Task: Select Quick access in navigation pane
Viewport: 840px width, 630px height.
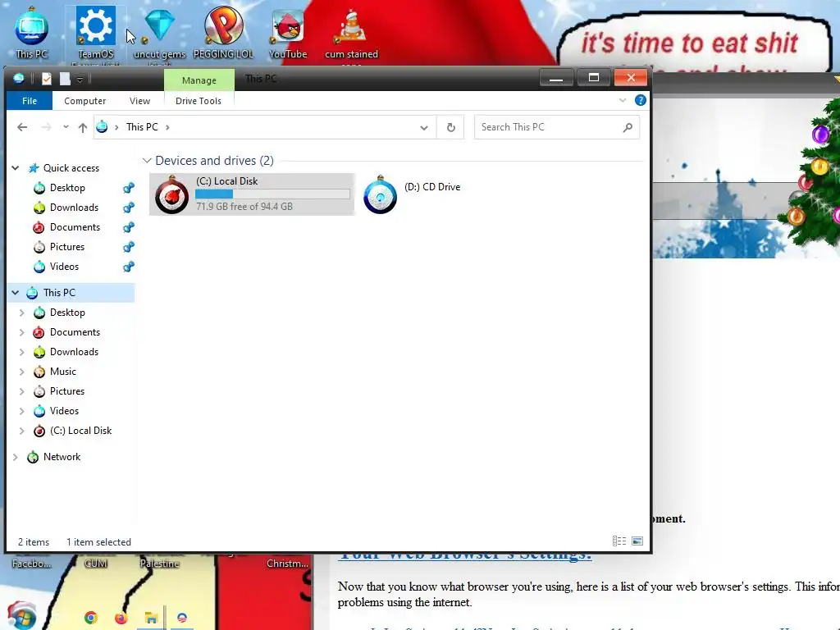Action: [x=71, y=167]
